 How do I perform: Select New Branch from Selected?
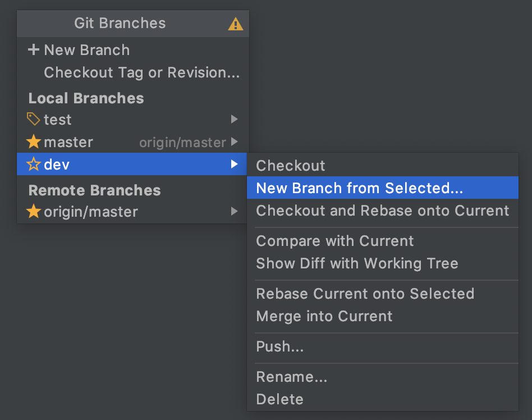[382, 188]
